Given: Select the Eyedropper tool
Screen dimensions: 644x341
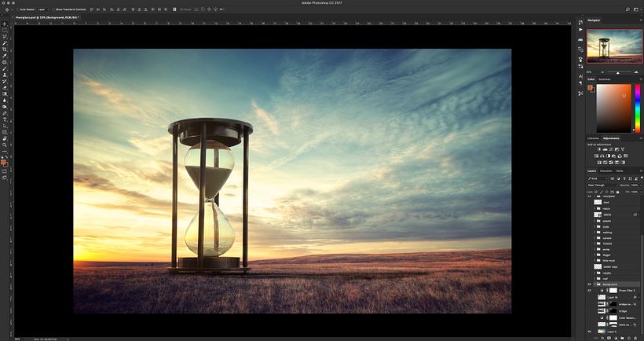Looking at the screenshot, I should [5, 56].
